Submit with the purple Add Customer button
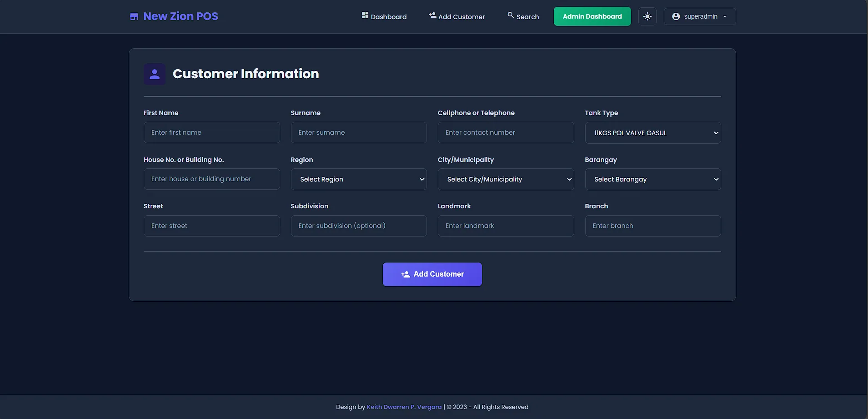Screen dimensions: 868x419 coord(432,274)
